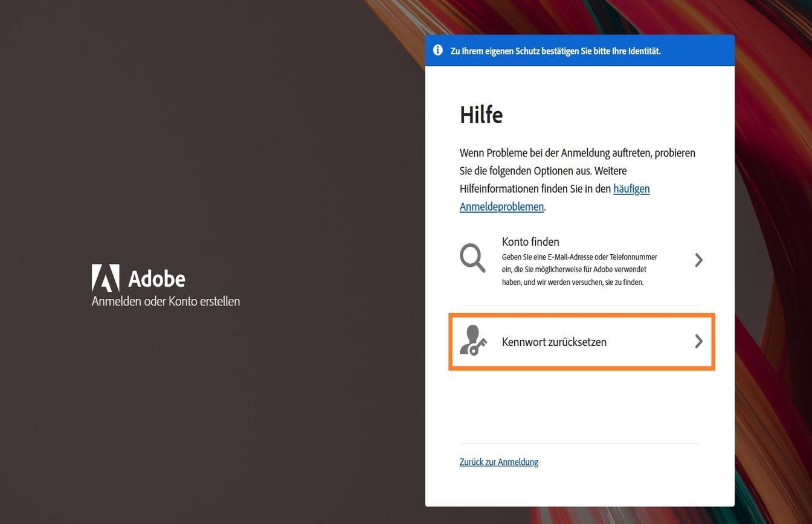812x524 pixels.
Task: Open Kennwort zurücksetzen via its chevron arrow
Action: (698, 342)
